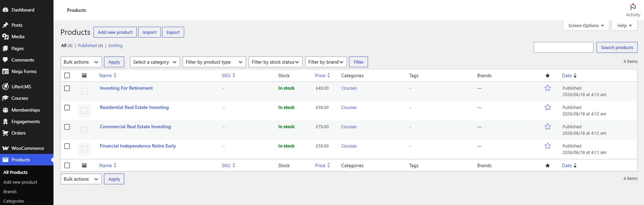Viewport: 644px width, 205px height.
Task: Expand the Help panel
Action: click(x=624, y=25)
